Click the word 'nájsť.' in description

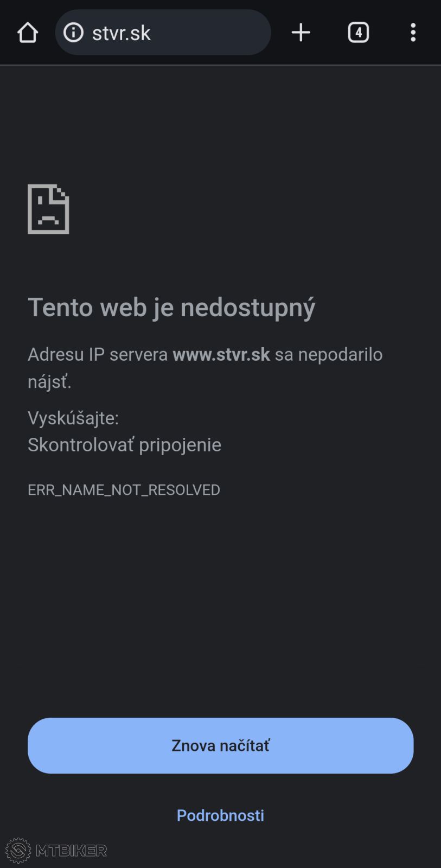(49, 382)
